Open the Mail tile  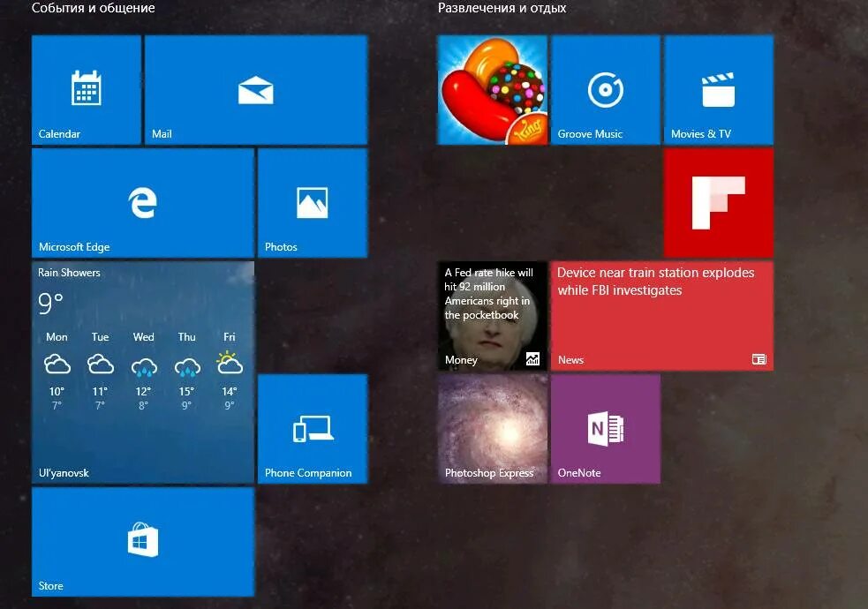pos(256,90)
